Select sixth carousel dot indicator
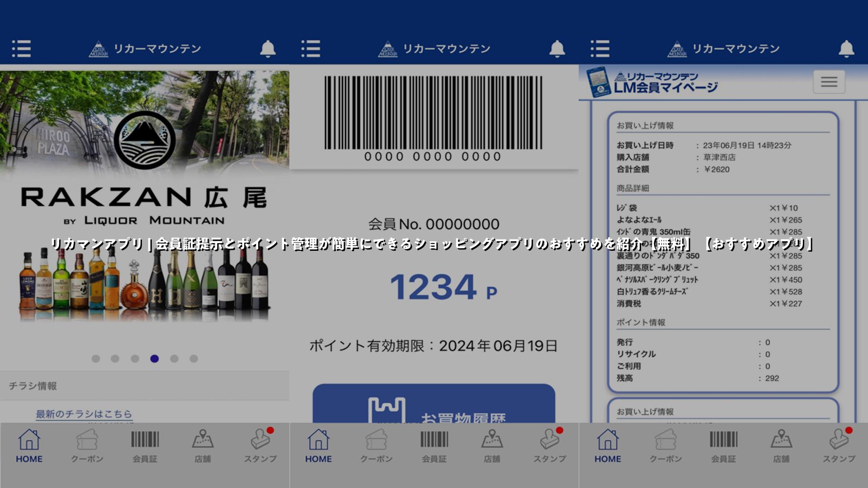Viewport: 868px width, 488px height. pos(193,359)
